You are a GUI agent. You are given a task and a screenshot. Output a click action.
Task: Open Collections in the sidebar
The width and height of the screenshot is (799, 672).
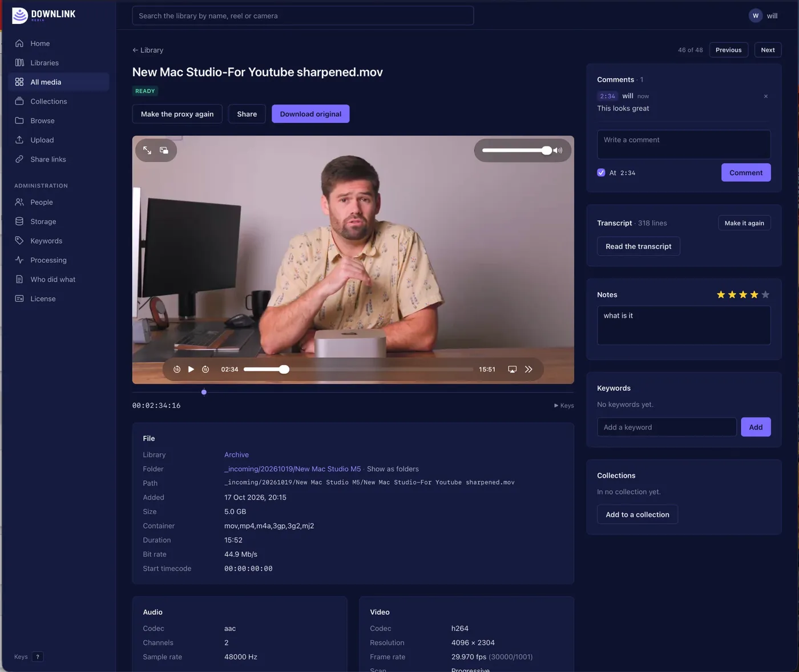[59, 102]
